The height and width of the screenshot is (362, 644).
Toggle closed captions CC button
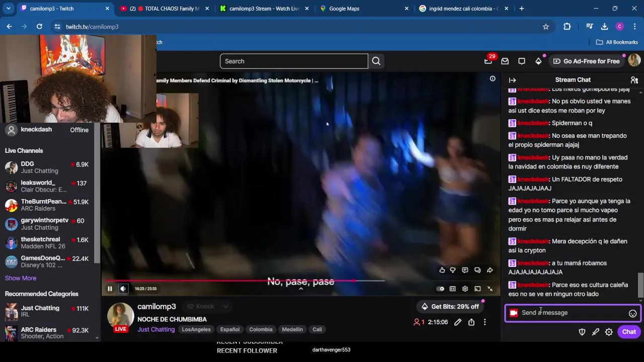coord(453,289)
